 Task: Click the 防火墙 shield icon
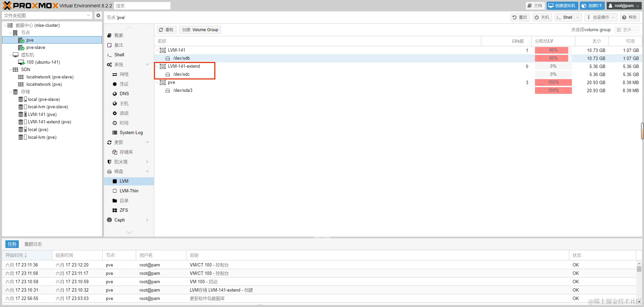pyautogui.click(x=109, y=162)
